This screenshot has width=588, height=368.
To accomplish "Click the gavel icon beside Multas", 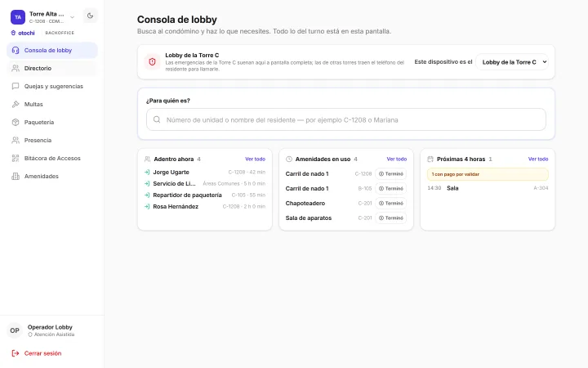I will tap(16, 105).
